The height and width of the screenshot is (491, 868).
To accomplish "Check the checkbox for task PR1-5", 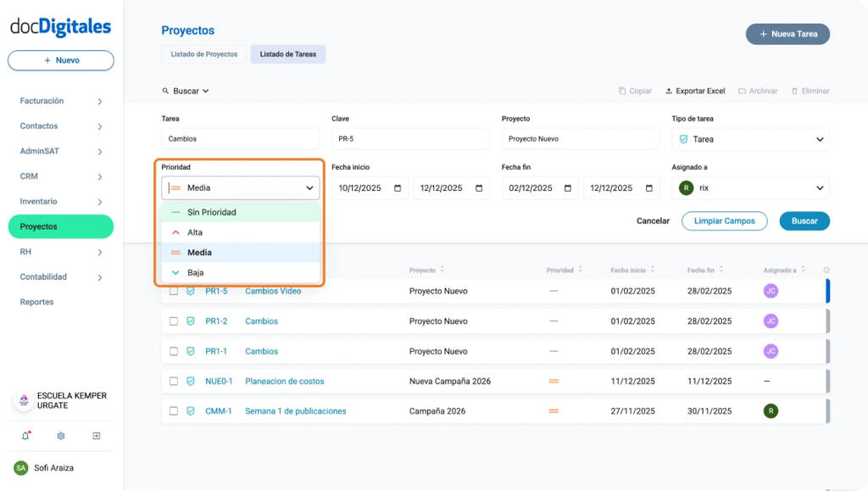I will click(174, 291).
